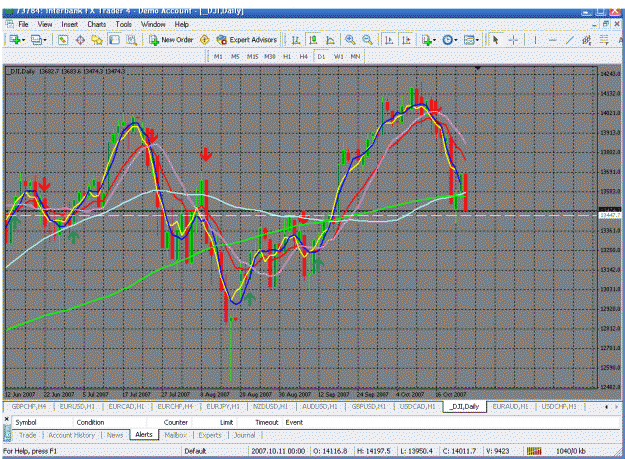The width and height of the screenshot is (625, 459).
Task: Switch chart to candlesticks type
Action: [x=313, y=40]
